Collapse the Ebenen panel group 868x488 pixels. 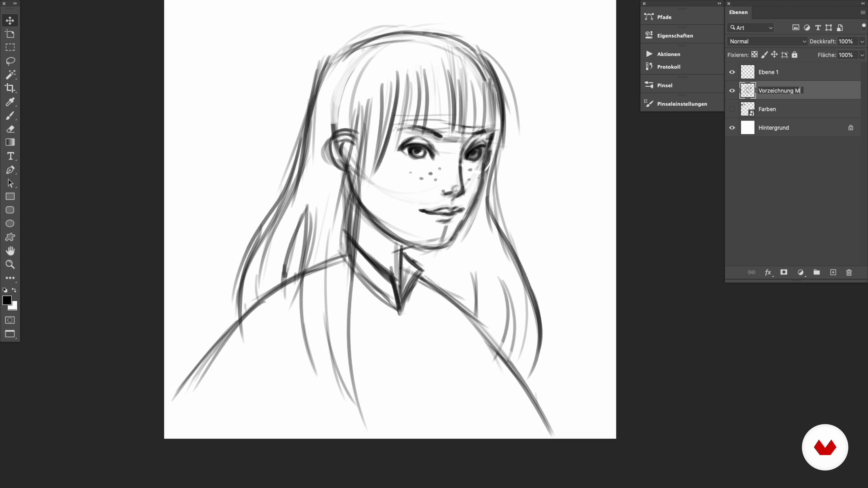click(x=863, y=3)
